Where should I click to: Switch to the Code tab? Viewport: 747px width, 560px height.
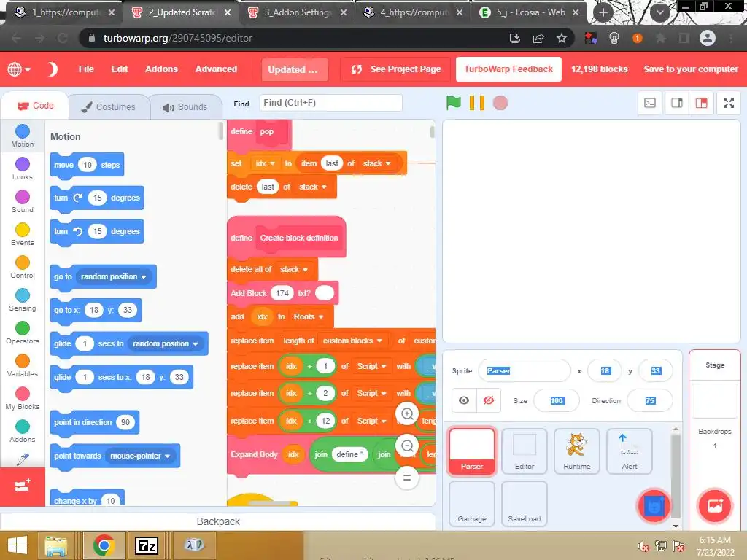tap(35, 106)
